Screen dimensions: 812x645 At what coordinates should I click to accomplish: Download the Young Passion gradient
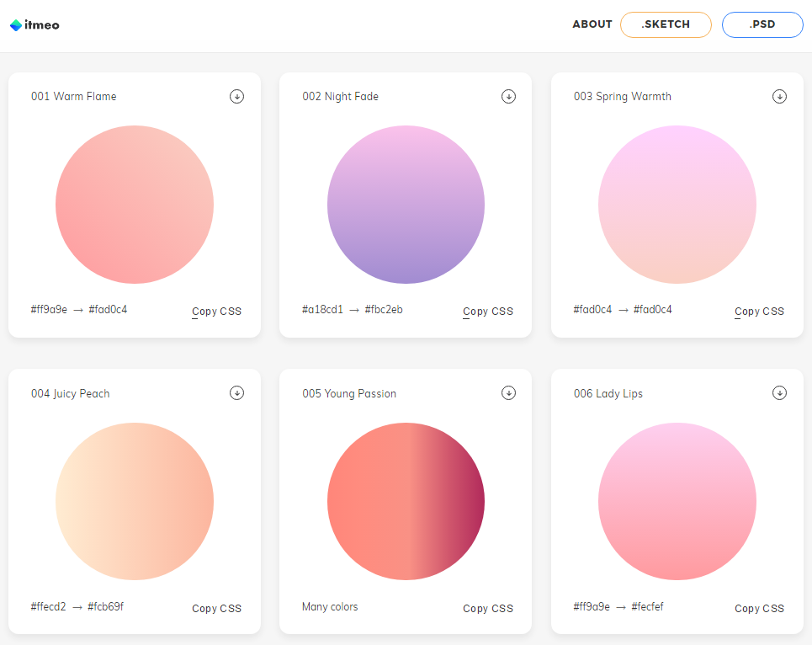point(508,393)
